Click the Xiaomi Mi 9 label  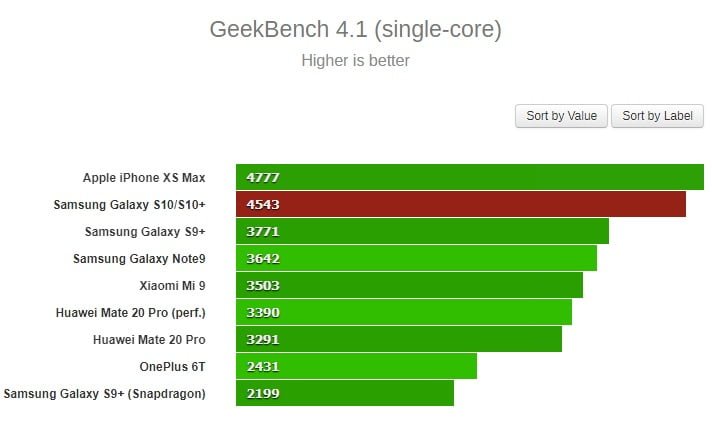pos(172,286)
